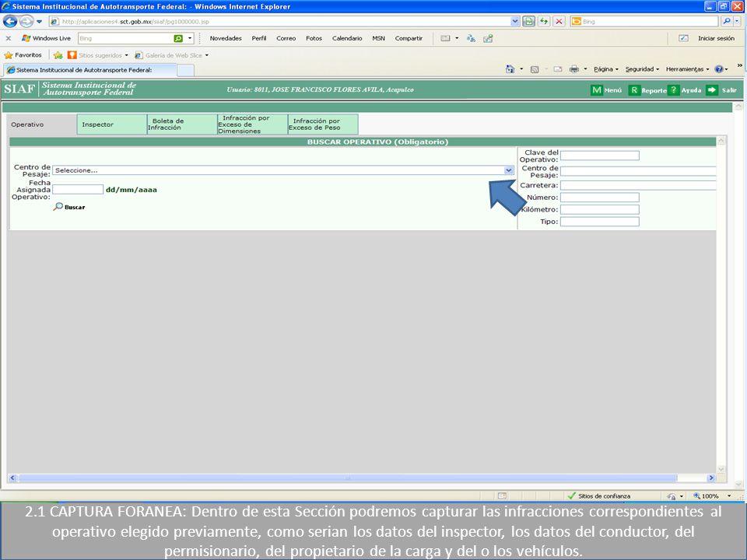The image size is (747, 560).
Task: Expand the address bar history dropdown
Action: [x=515, y=22]
